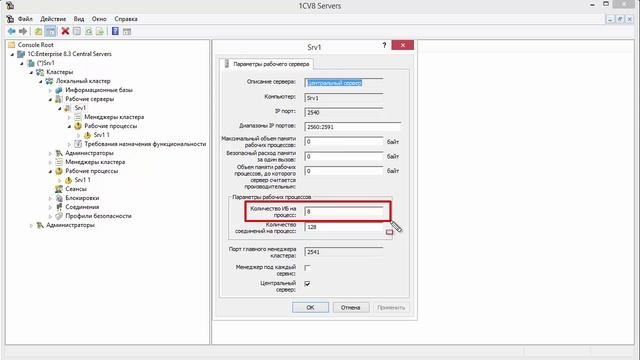Image resolution: width=640 pixels, height=360 pixels.
Task: Click the Refresh toolbar icon
Action: pos(89,31)
